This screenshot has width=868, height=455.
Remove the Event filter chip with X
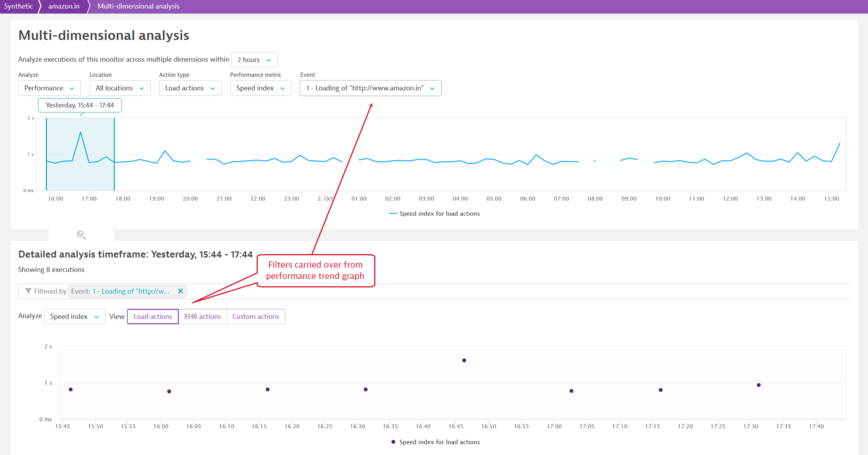(181, 291)
